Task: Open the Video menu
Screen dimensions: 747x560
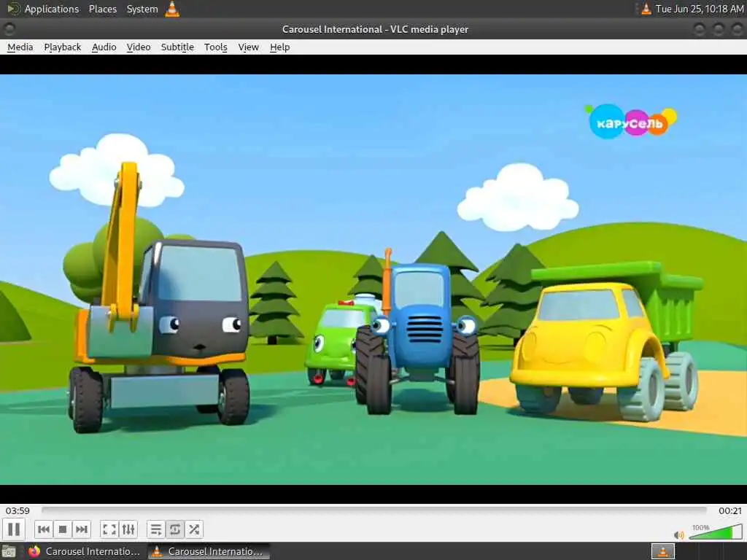Action: coord(139,47)
